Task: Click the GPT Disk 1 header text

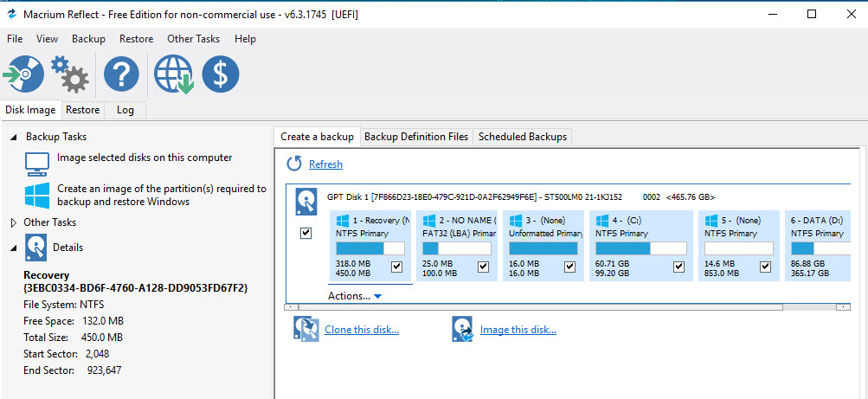Action: (x=521, y=197)
